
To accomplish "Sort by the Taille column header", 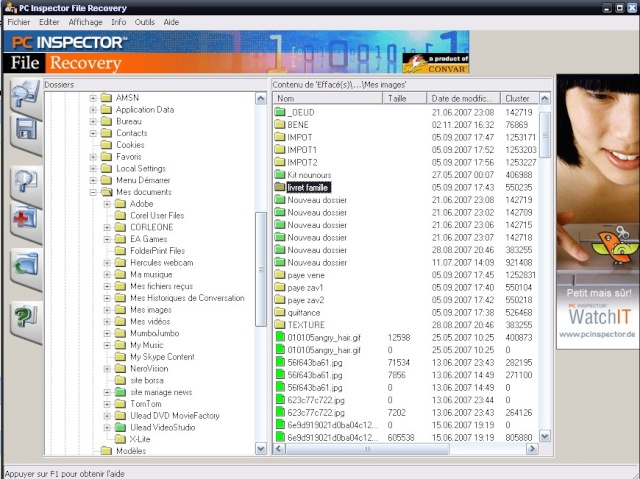I will pos(404,98).
